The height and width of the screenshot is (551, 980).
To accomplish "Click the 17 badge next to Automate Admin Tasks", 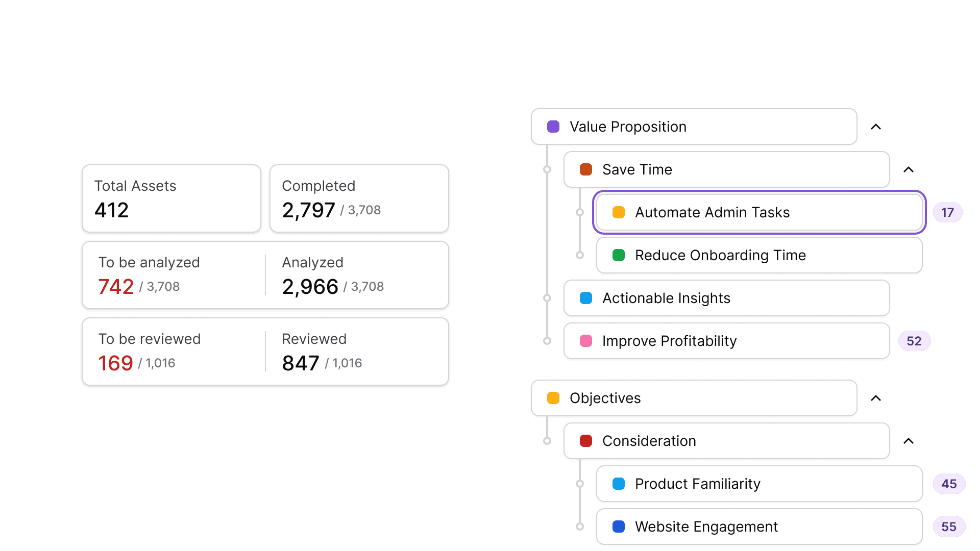I will [947, 212].
